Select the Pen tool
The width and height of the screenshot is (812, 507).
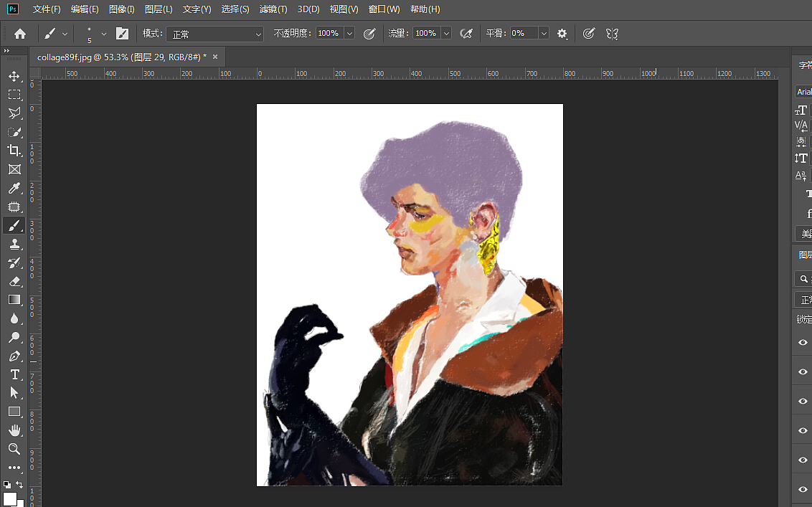coord(14,356)
